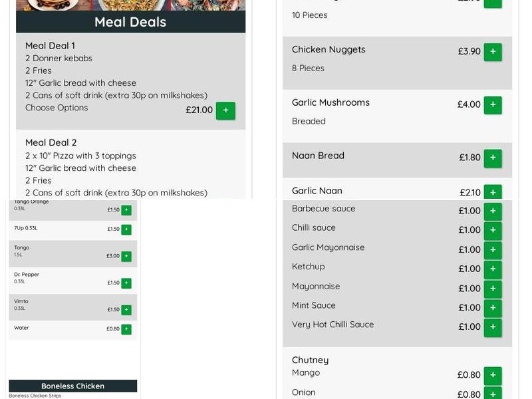This screenshot has height=399, width=532.
Task: Click the Meal Deals section header
Action: tap(130, 22)
